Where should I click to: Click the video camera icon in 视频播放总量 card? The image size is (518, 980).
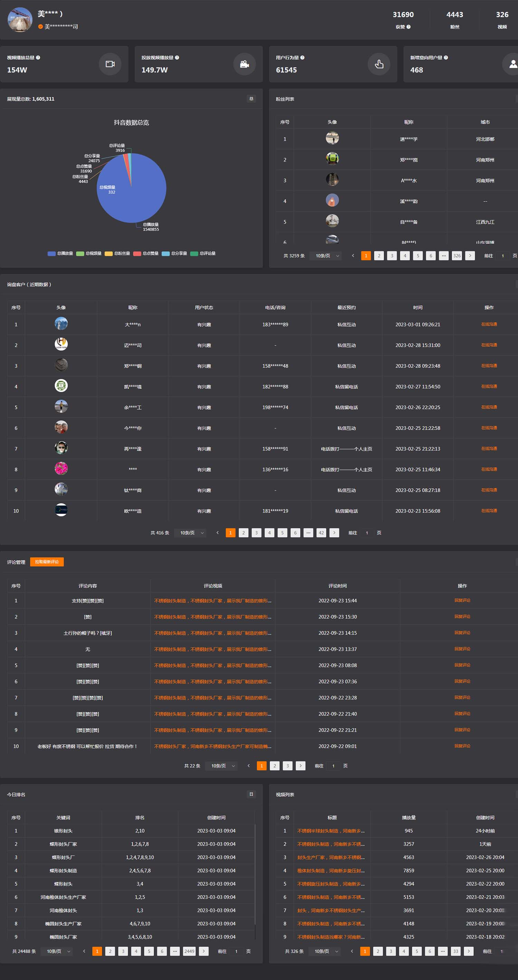(x=110, y=64)
